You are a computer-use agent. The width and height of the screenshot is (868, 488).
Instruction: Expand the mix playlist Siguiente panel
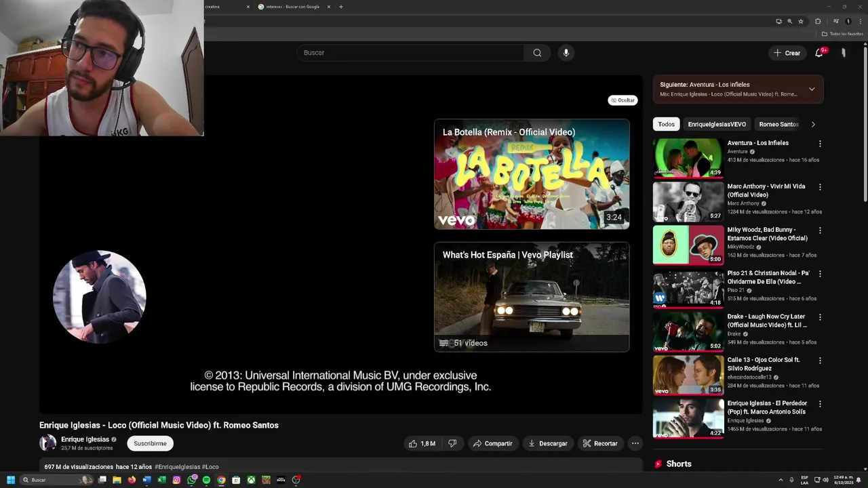point(812,89)
